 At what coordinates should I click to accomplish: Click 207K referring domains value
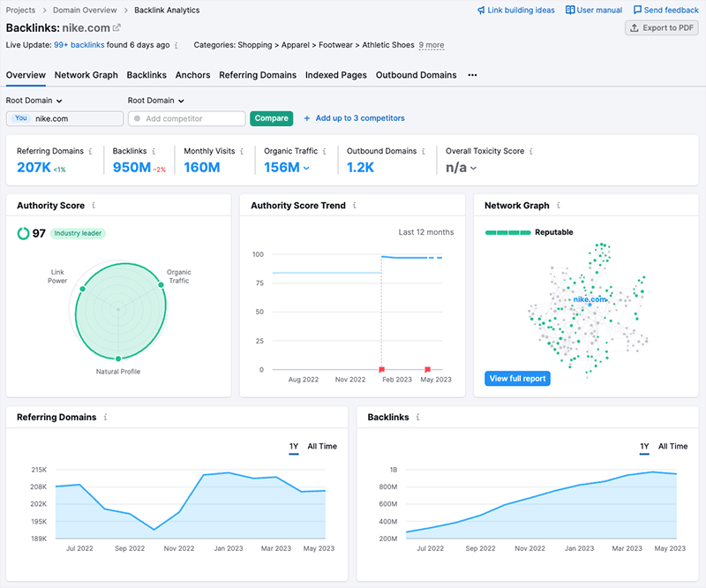pos(34,168)
